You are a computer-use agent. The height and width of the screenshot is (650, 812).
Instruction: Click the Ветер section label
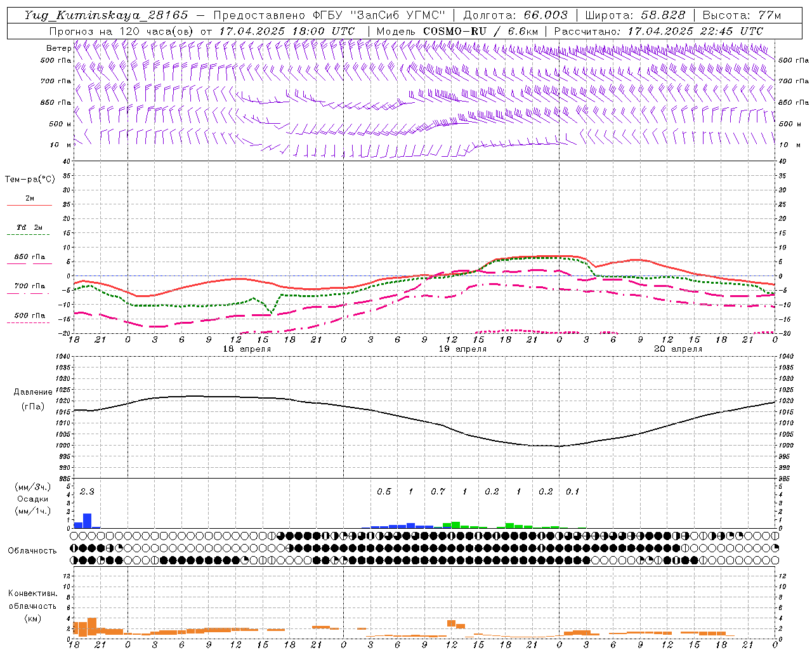point(58,48)
